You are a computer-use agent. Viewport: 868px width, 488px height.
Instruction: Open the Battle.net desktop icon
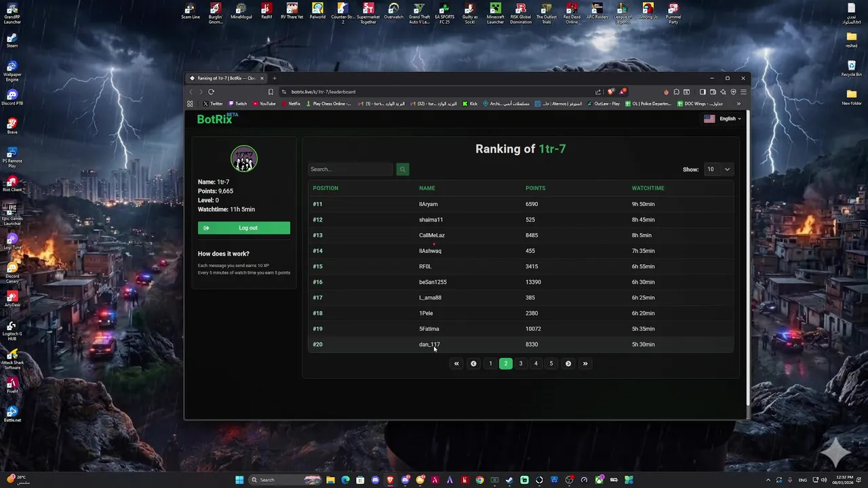(12, 415)
